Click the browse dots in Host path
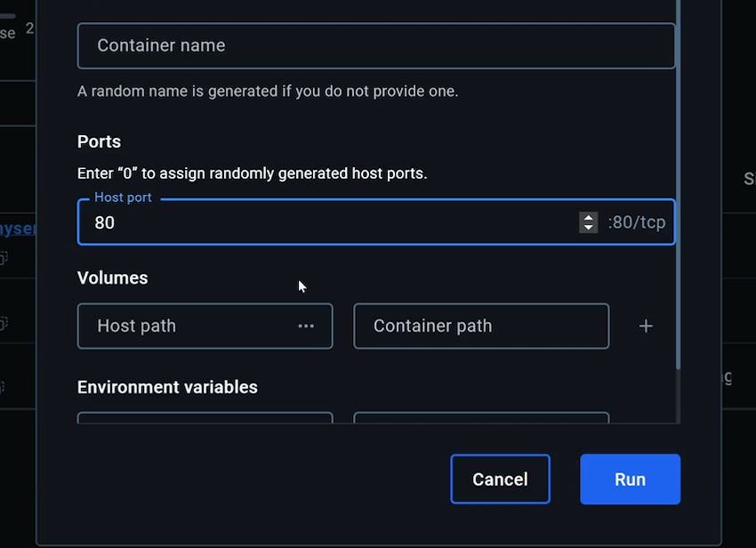This screenshot has height=548, width=756. tap(306, 326)
